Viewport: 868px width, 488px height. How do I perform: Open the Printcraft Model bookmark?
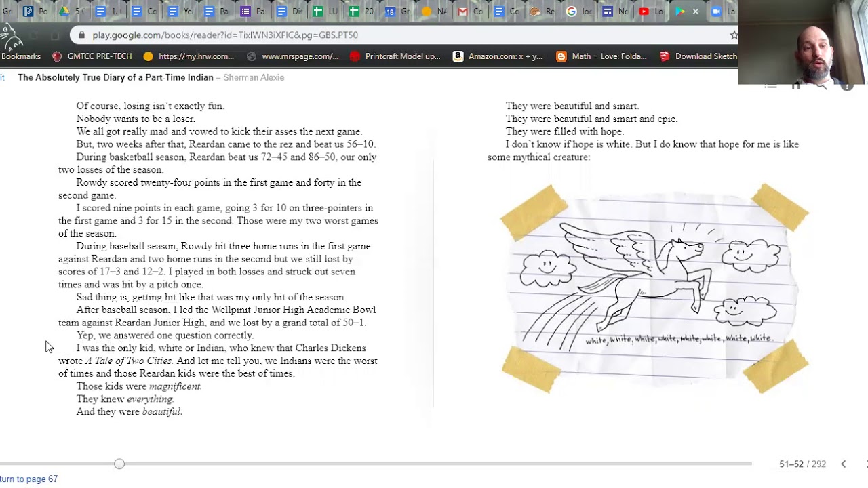coord(395,56)
